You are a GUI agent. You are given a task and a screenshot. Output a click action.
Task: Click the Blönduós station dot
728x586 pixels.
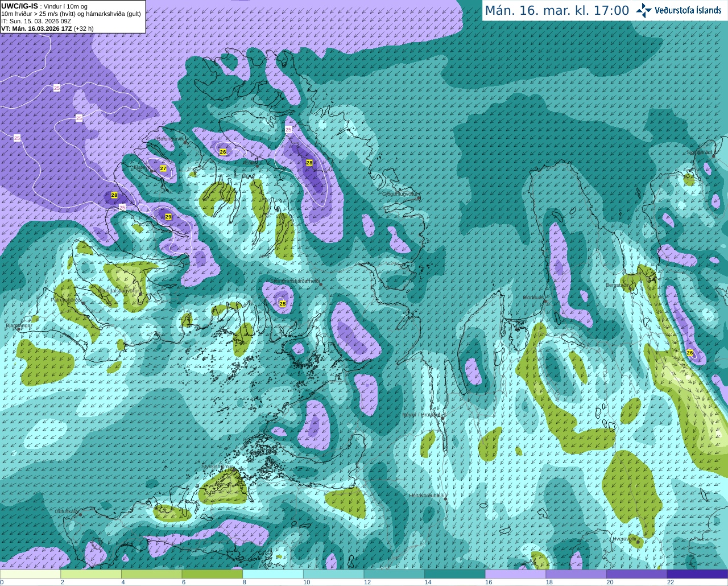pyautogui.click(x=545, y=302)
